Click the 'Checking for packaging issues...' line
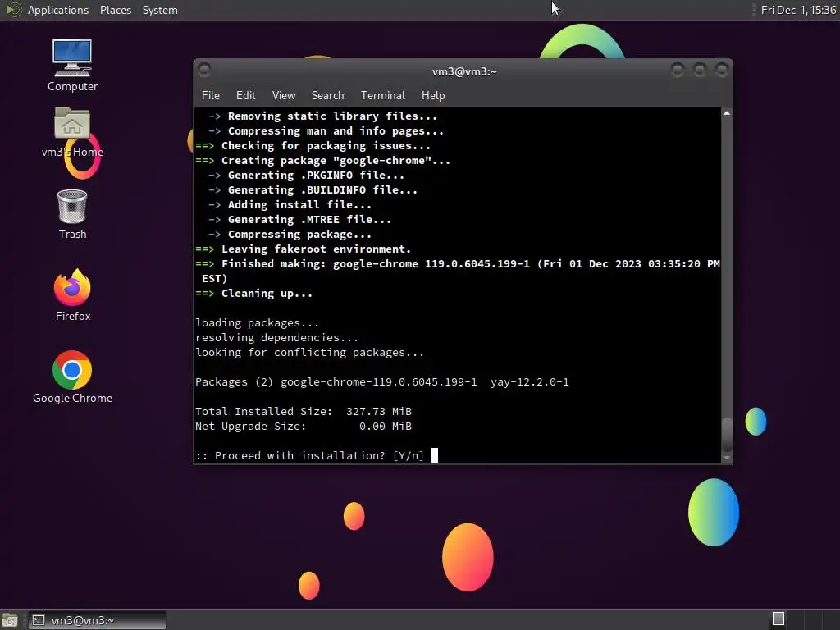840x630 pixels. [x=313, y=146]
